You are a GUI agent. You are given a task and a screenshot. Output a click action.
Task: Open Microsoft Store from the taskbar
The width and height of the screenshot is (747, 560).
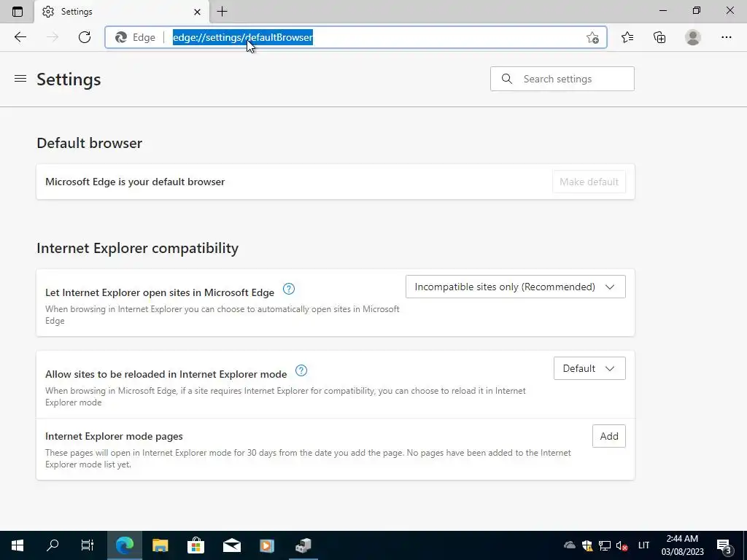[x=196, y=545]
